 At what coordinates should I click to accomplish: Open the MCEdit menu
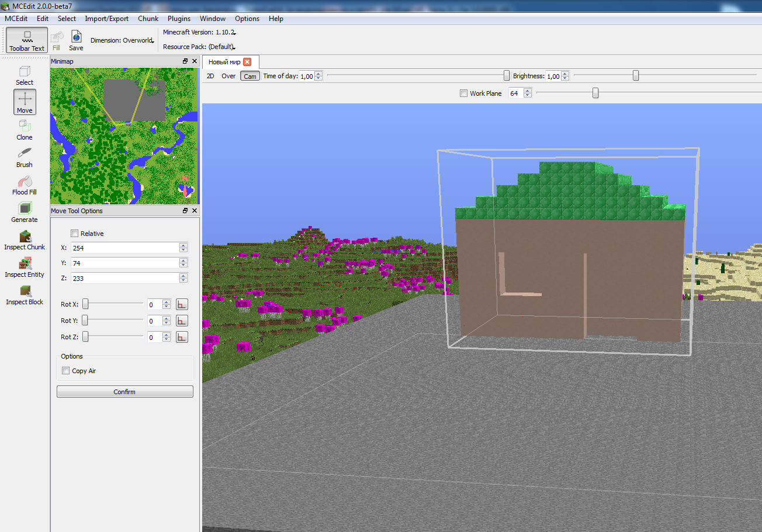click(16, 19)
